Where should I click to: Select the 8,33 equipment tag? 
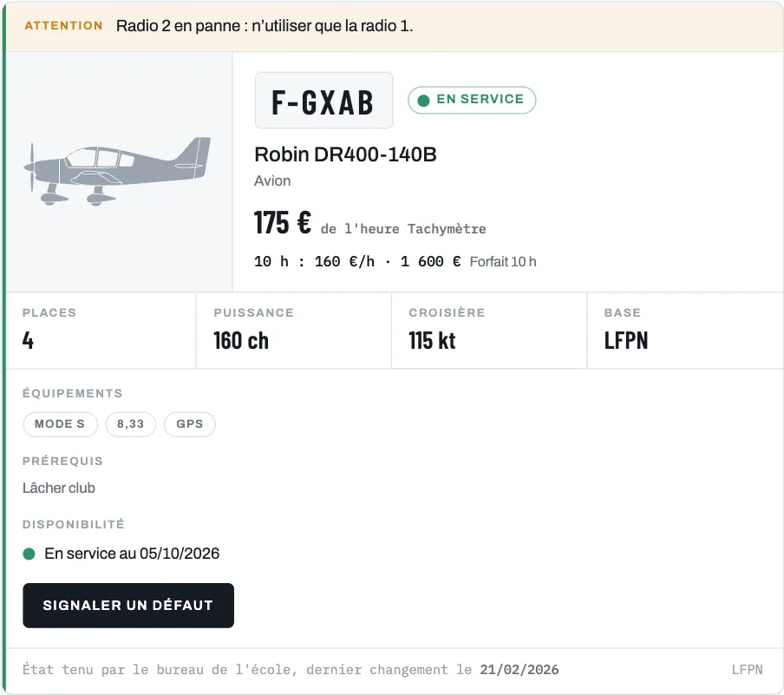pyautogui.click(x=130, y=424)
